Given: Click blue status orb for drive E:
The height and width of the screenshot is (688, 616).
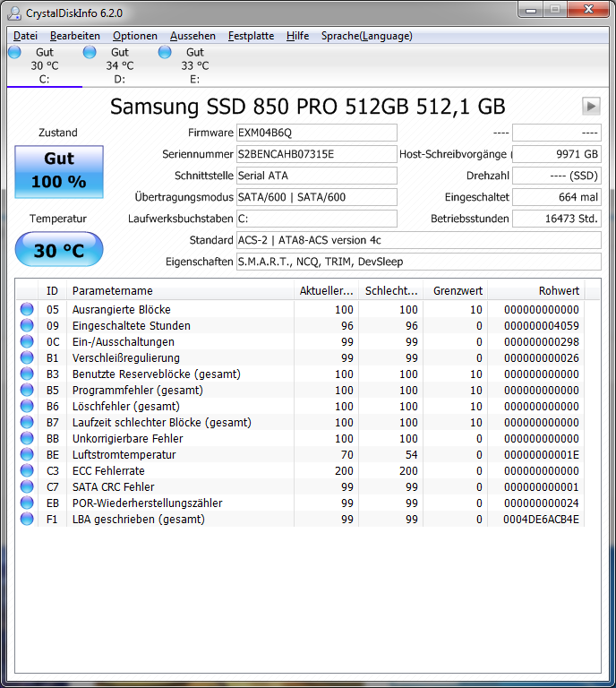Looking at the screenshot, I should (165, 52).
